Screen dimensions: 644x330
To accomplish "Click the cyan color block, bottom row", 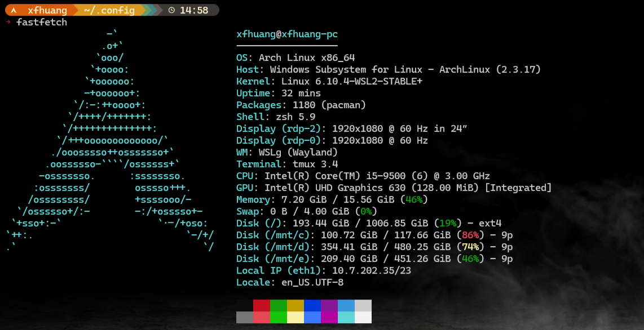I will (x=346, y=317).
